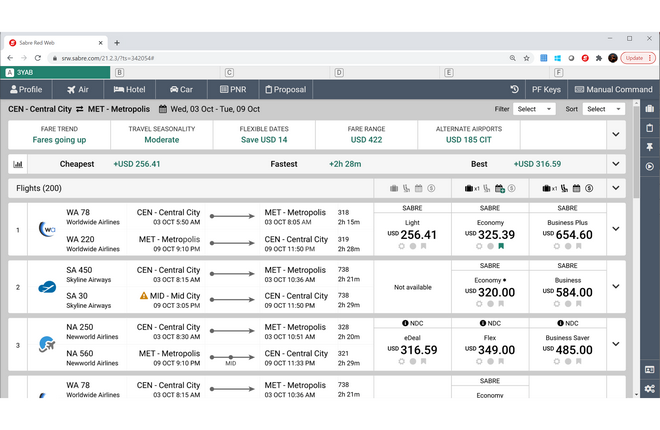Click the swap arrows between CEN and MET
This screenshot has height=430, width=660.
(x=80, y=109)
